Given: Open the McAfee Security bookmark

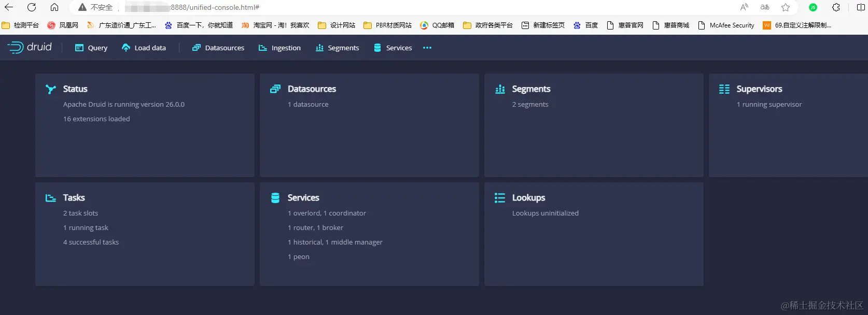Looking at the screenshot, I should click(x=726, y=25).
